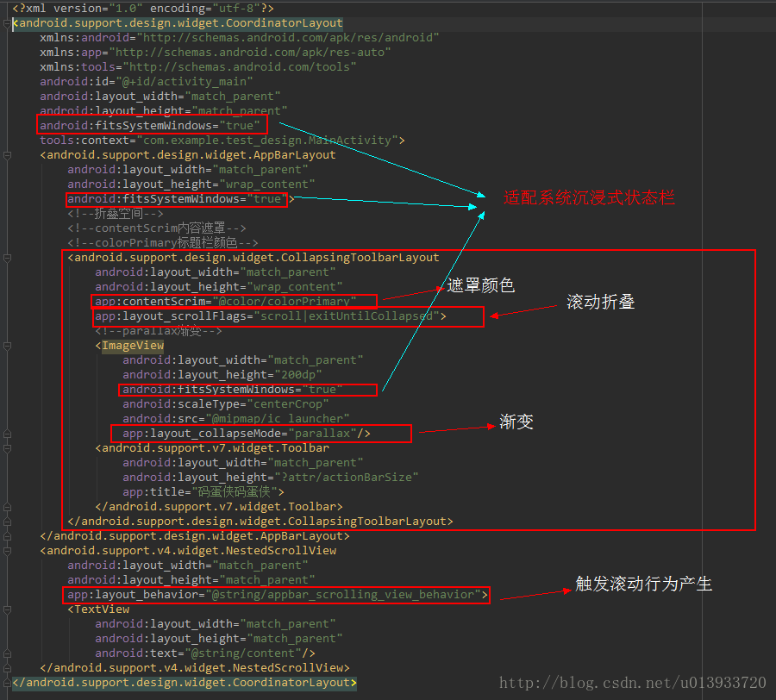This screenshot has width=776, height=700.
Task: Collapse the TextView tag fold marker
Action: (7, 609)
